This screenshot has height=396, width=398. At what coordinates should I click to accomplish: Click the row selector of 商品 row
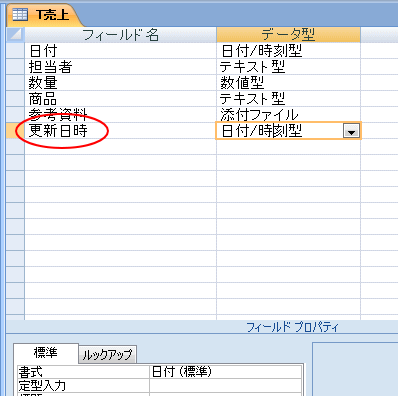click(15, 99)
